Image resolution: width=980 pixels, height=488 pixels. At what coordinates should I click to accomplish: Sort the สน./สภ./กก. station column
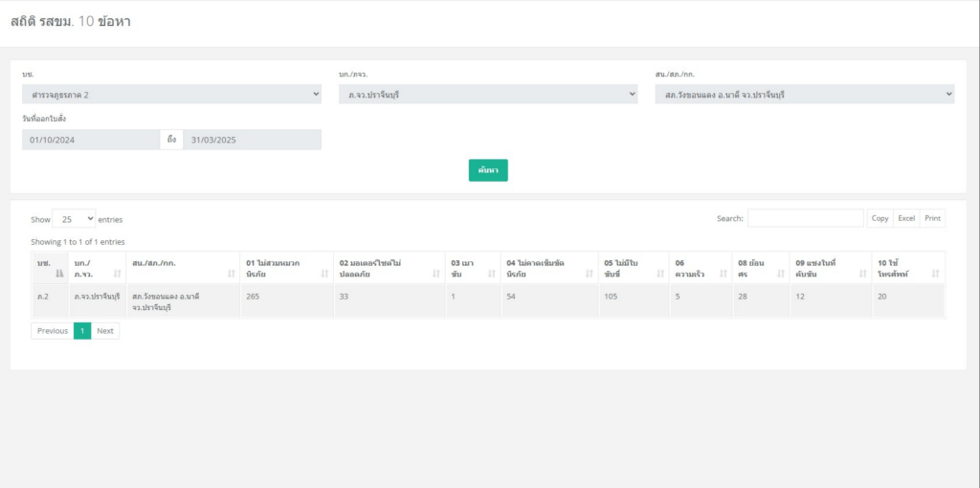point(231,274)
